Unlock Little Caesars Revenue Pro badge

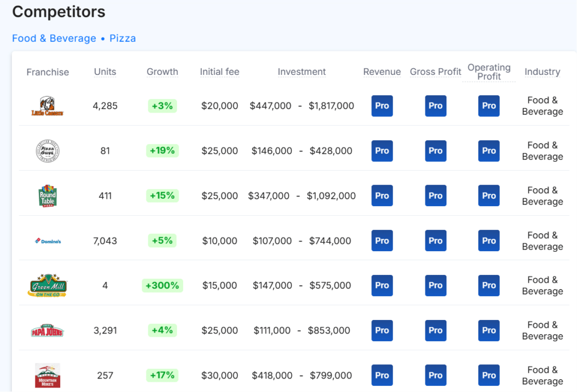[x=382, y=106]
